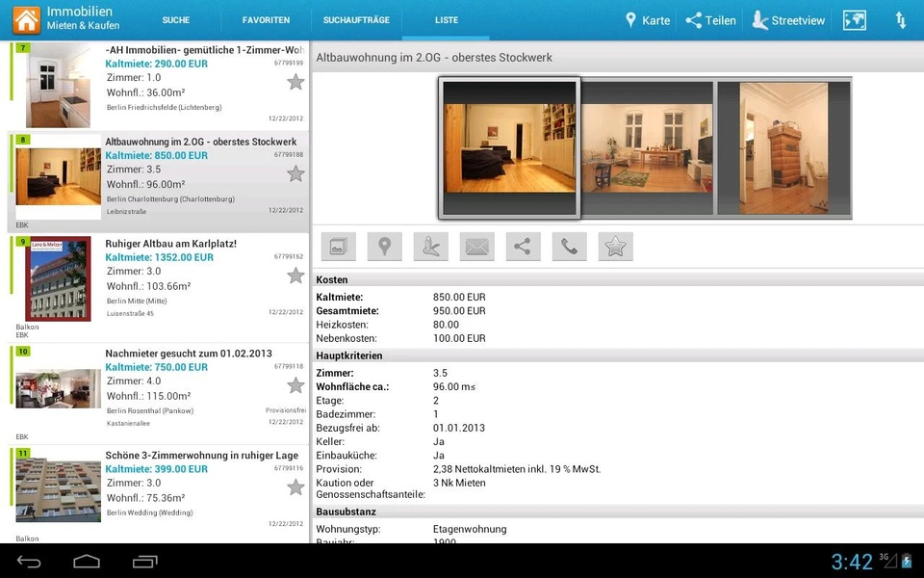Open thumbnail of Ruhiger Altbau building

click(58, 278)
